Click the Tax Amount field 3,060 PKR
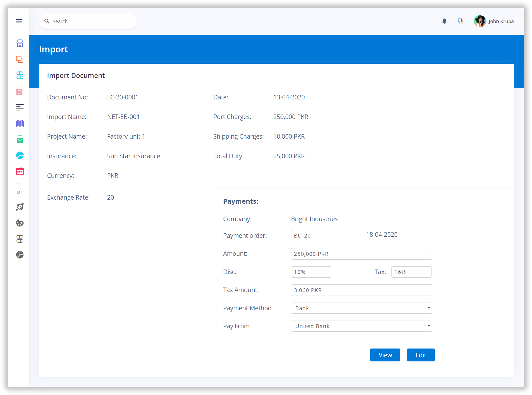This screenshot has height=395, width=532. click(x=361, y=290)
